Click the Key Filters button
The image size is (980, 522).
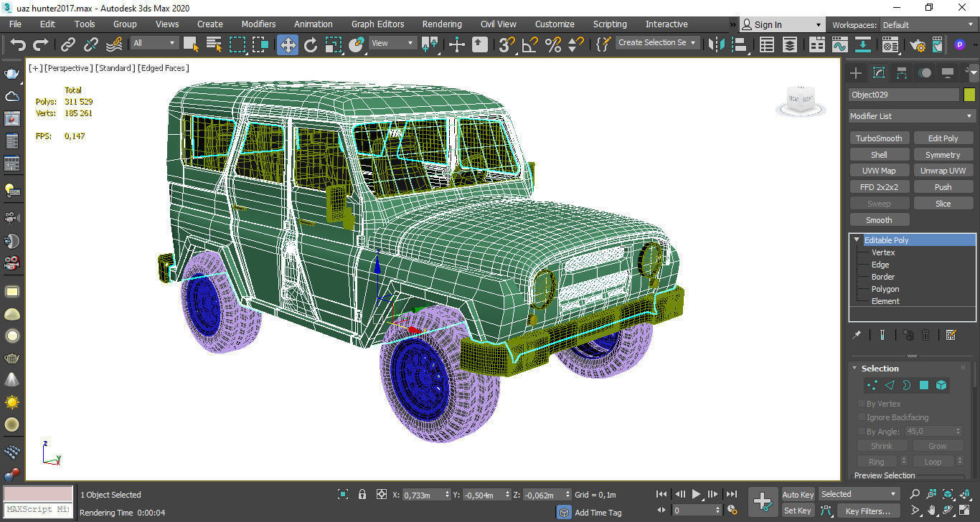(868, 511)
